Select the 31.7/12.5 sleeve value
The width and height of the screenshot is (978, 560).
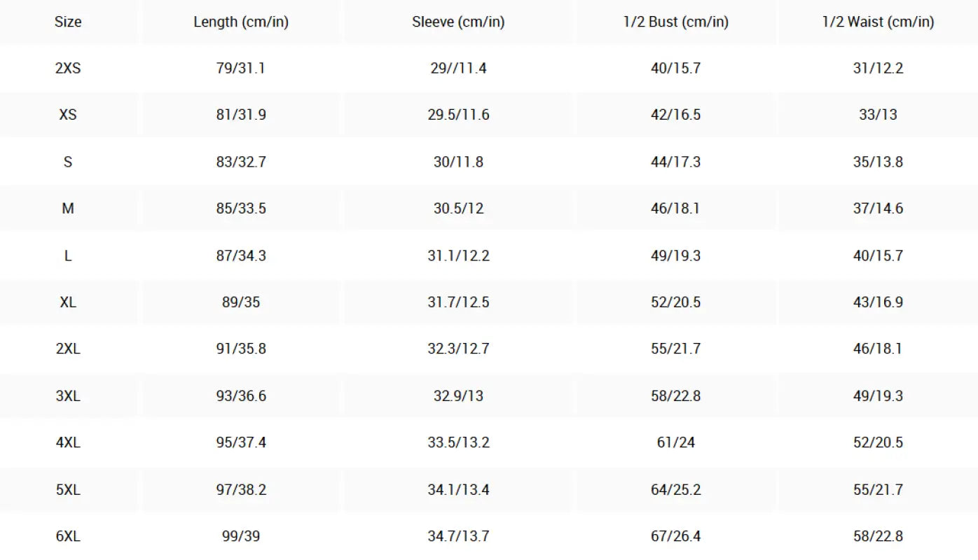click(x=458, y=302)
